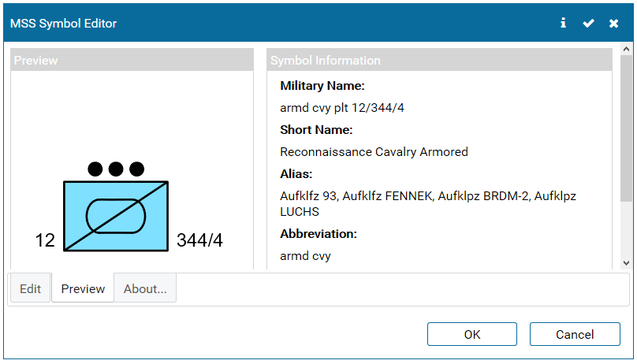Click the three platoon dots above symbol
Viewport: 637px width, 364px height.
pyautogui.click(x=116, y=169)
